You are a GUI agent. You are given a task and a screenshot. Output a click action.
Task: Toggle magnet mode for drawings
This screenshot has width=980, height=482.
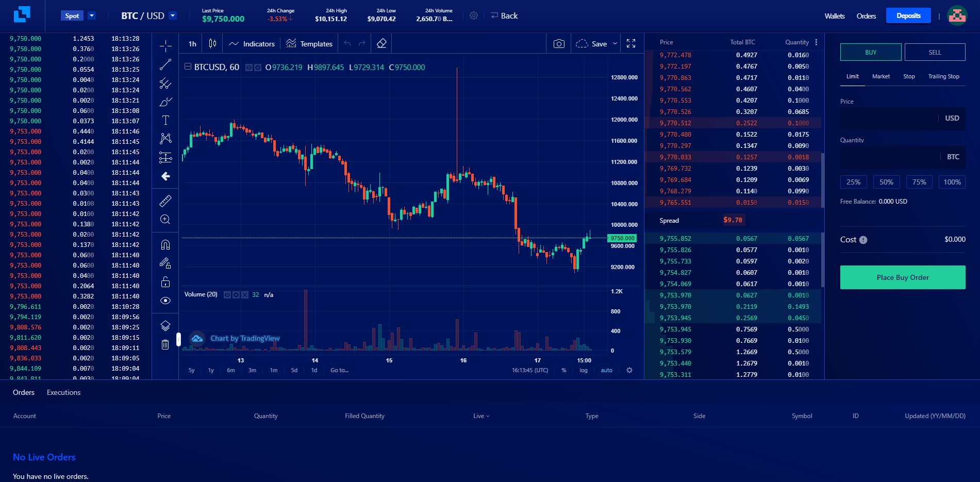click(x=165, y=244)
